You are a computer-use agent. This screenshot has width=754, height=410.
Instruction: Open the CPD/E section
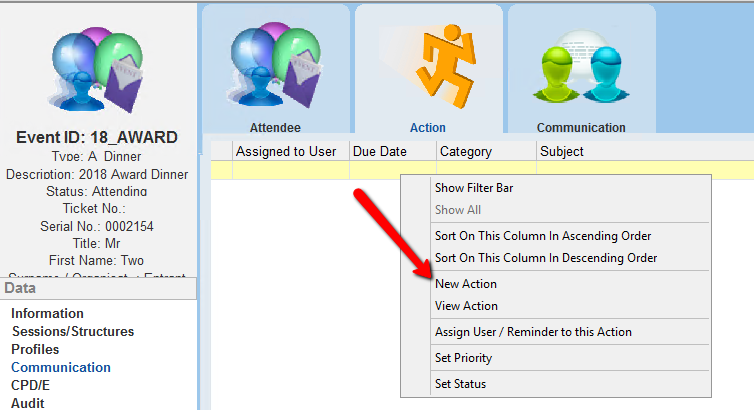click(x=33, y=386)
